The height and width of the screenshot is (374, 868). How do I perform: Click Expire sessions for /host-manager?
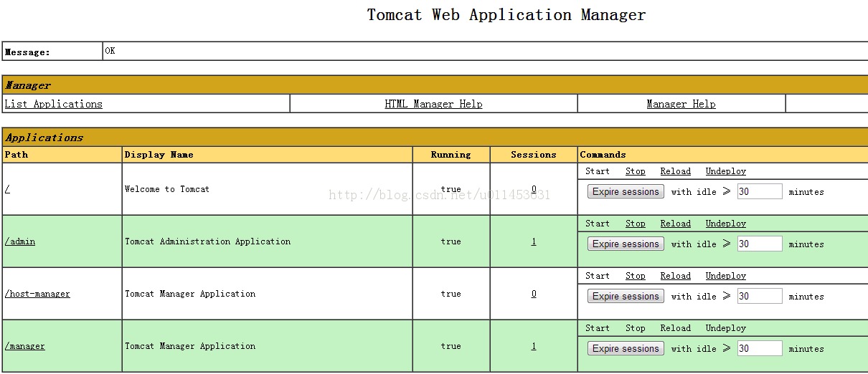626,297
